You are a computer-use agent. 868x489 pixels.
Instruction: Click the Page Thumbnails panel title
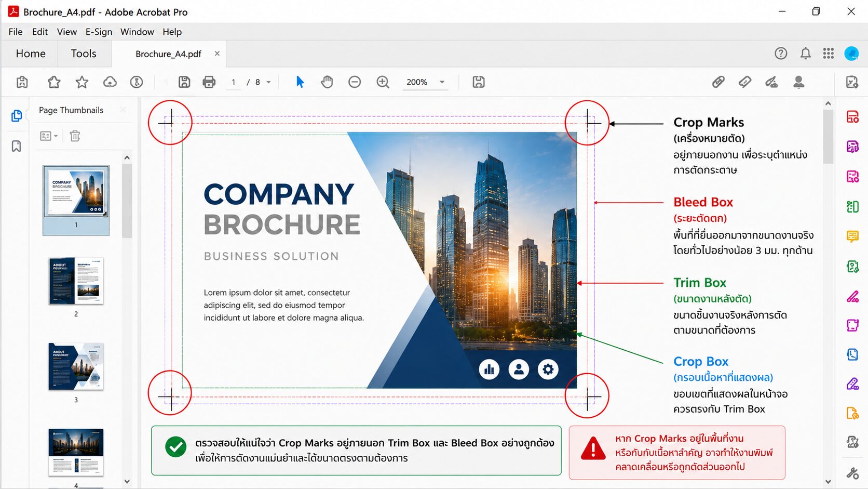(71, 110)
